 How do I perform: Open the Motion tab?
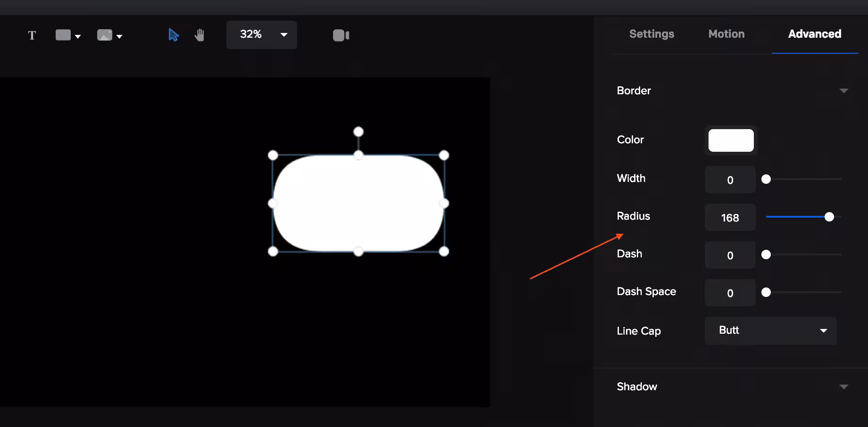(726, 34)
